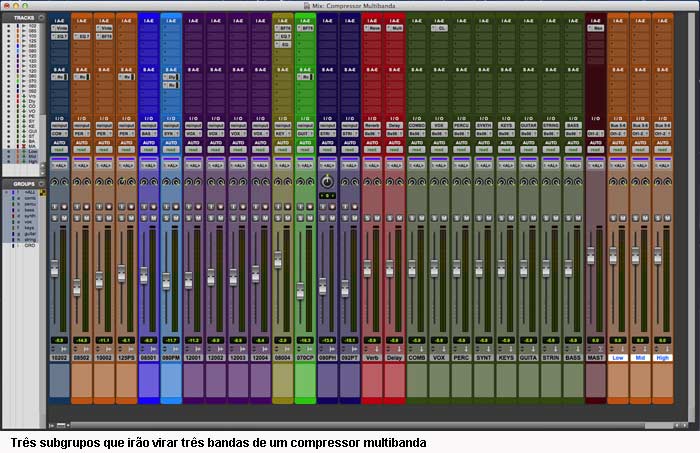Click the horizontal scrollbar below the mixer

click(x=357, y=425)
